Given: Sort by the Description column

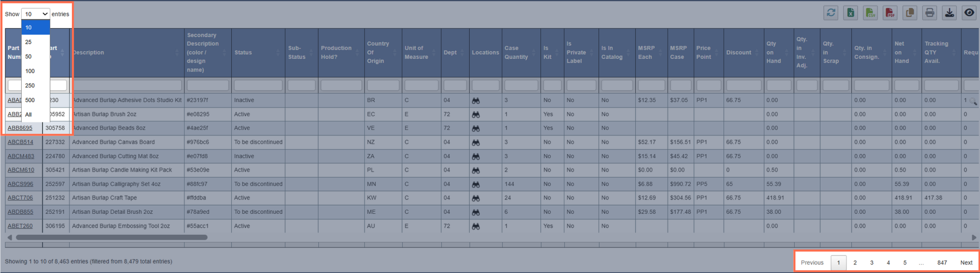Looking at the screenshot, I should tap(127, 52).
